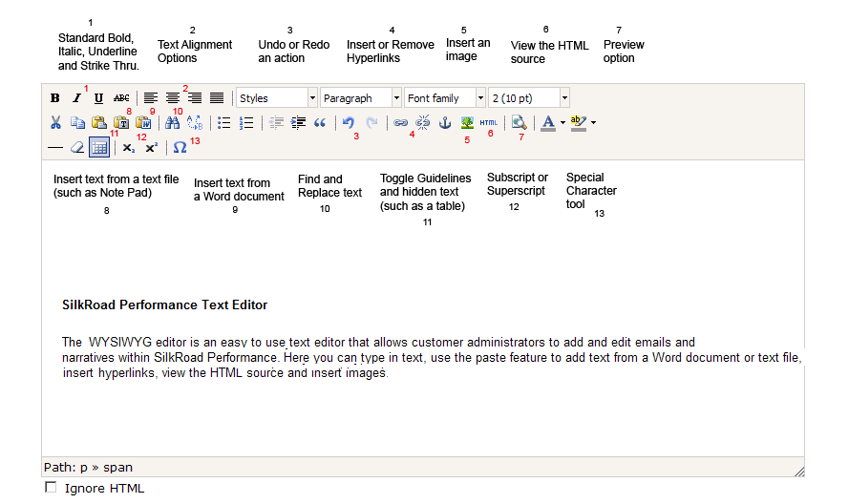Image resolution: width=849 pixels, height=504 pixels.
Task: Copy the selected text
Action: click(77, 123)
